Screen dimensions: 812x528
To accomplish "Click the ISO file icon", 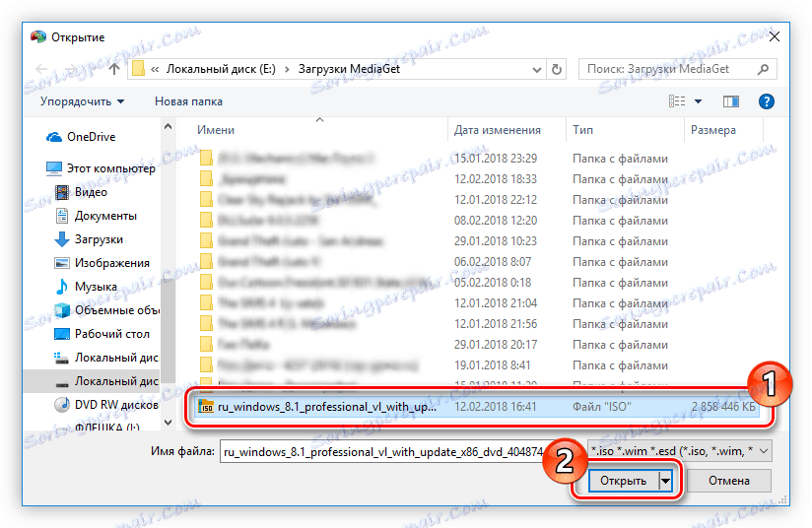I will coord(206,407).
